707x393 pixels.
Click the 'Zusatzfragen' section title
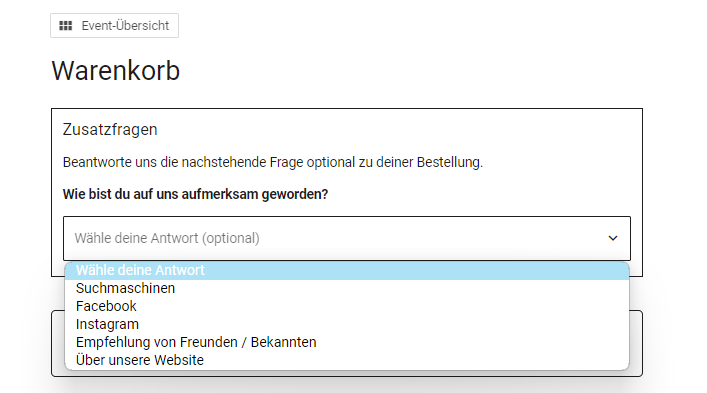[110, 130]
